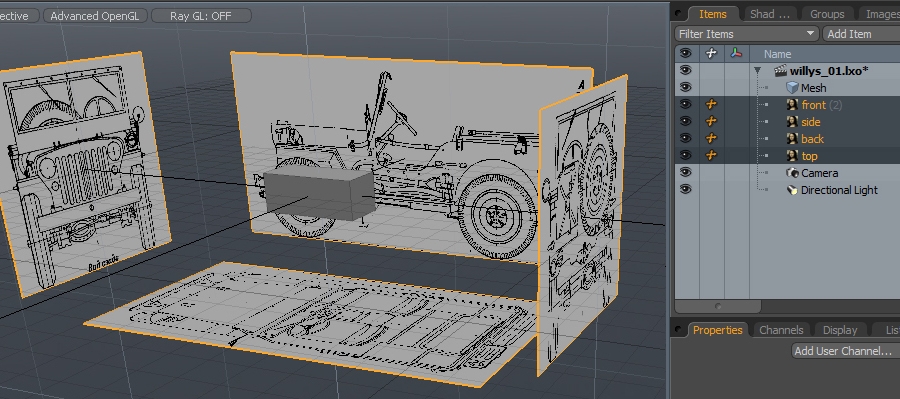Screen dimensions: 900x399
Task: Open the Advanced OpenGL shading menu
Action: click(95, 16)
